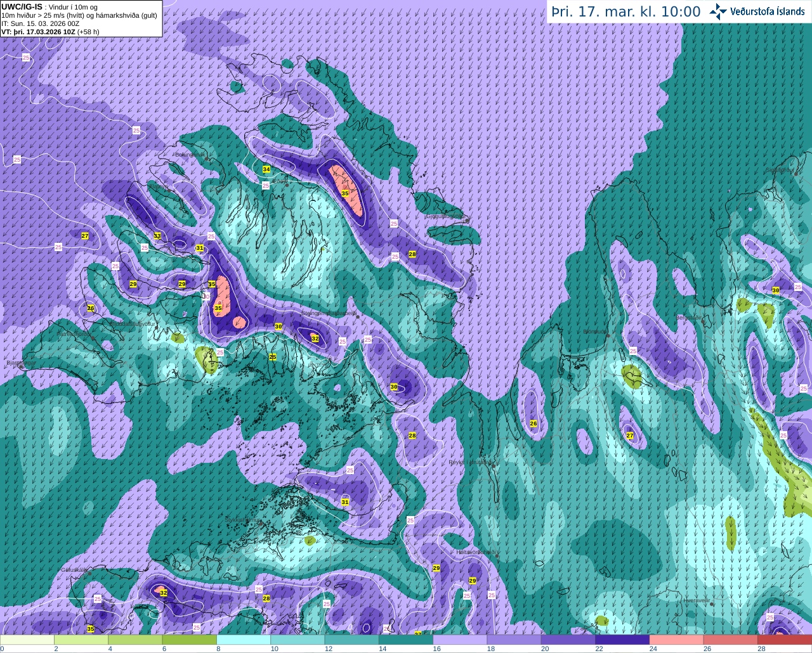Viewport: 812px width, 653px height.
Task: Select the 12–14 m/s teal legend swatch
Action: point(352,640)
